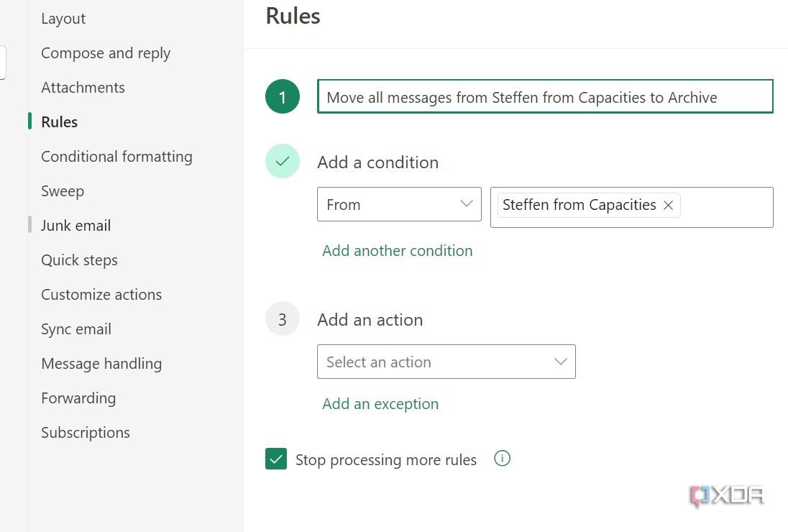The height and width of the screenshot is (532, 788).
Task: Open the Junk email section
Action: coord(75,225)
